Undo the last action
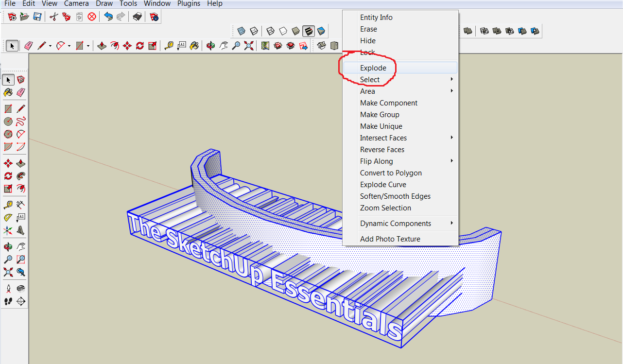 coord(108,17)
